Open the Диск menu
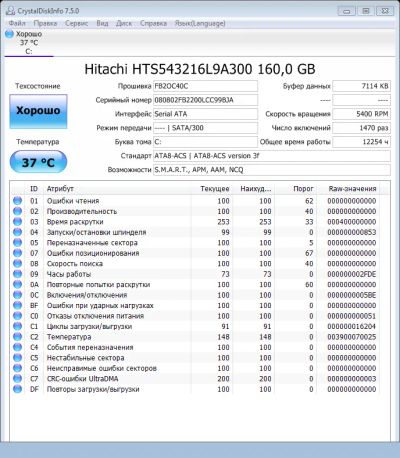400x458 pixels. [x=124, y=23]
